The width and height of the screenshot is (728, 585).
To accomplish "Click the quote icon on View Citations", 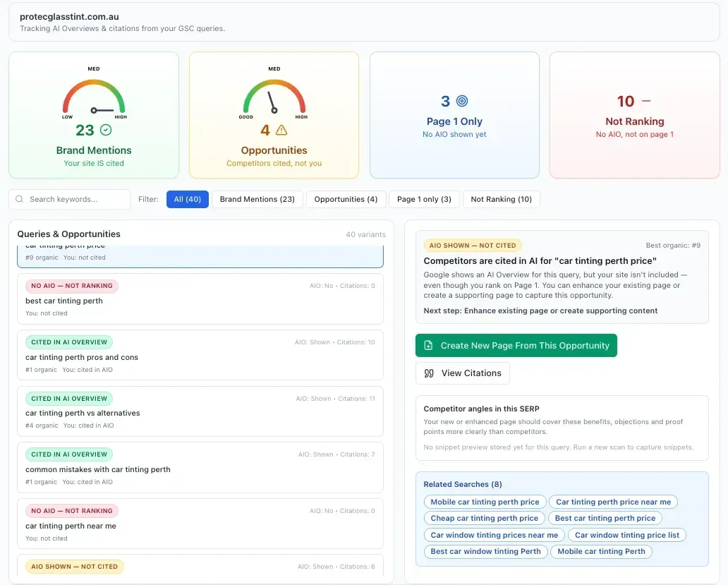I will (429, 373).
